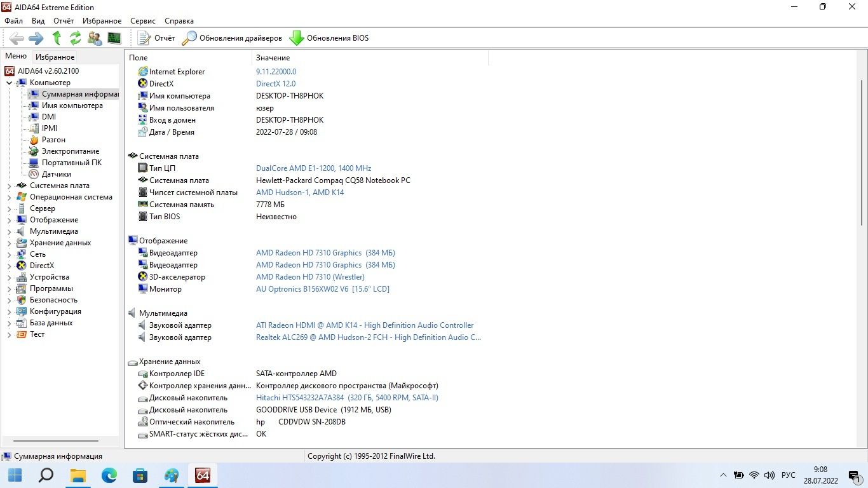
Task: Open AU Optronics B156XW02 V6 monitor link
Action: [x=323, y=289]
